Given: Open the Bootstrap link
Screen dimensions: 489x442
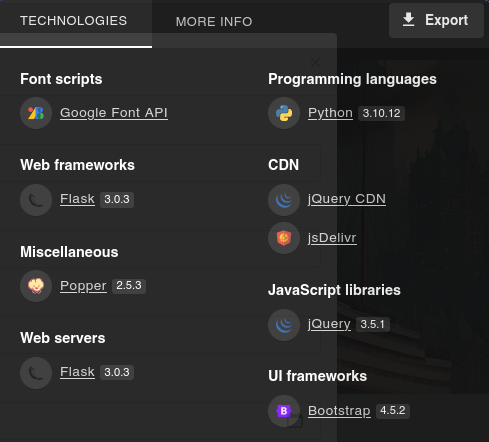Looking at the screenshot, I should (x=339, y=411).
